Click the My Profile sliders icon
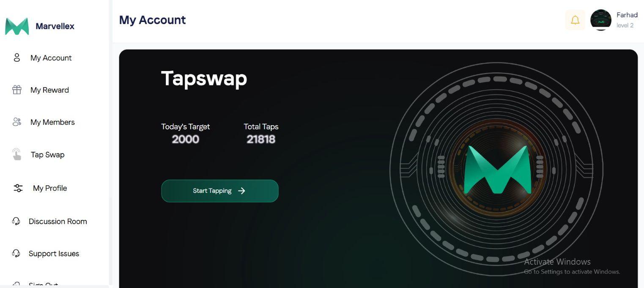Screen dimensions: 644x288 [x=18, y=188]
